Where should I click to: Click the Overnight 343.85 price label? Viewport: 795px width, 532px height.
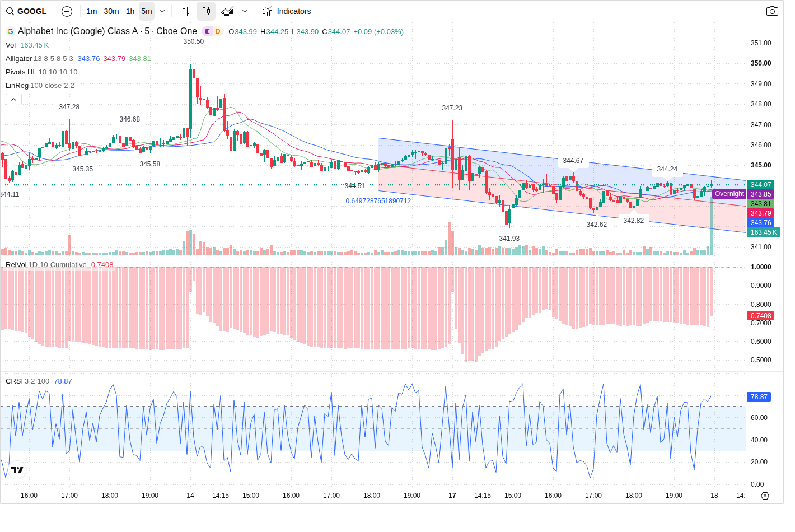[743, 194]
